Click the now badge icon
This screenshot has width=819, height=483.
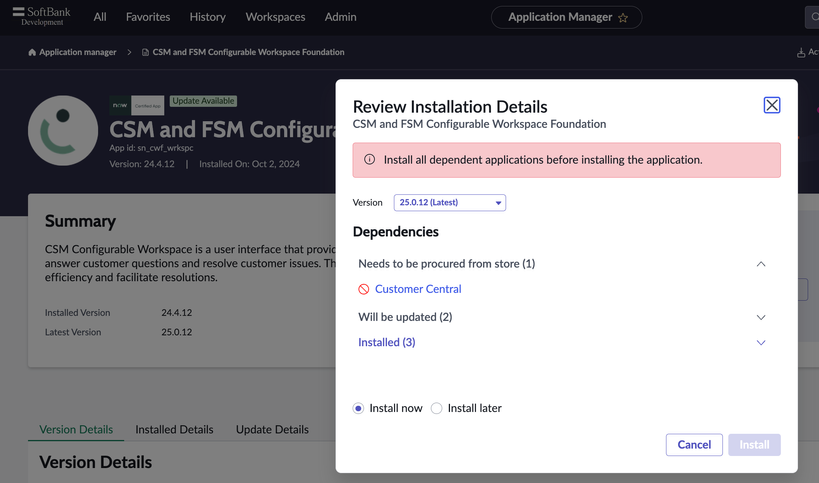click(120, 105)
